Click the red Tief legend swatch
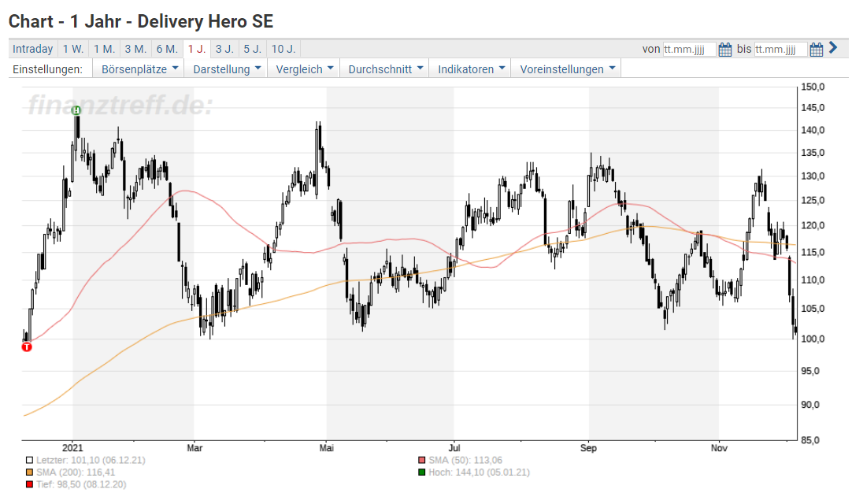Image resolution: width=852 pixels, height=504 pixels. [29, 484]
